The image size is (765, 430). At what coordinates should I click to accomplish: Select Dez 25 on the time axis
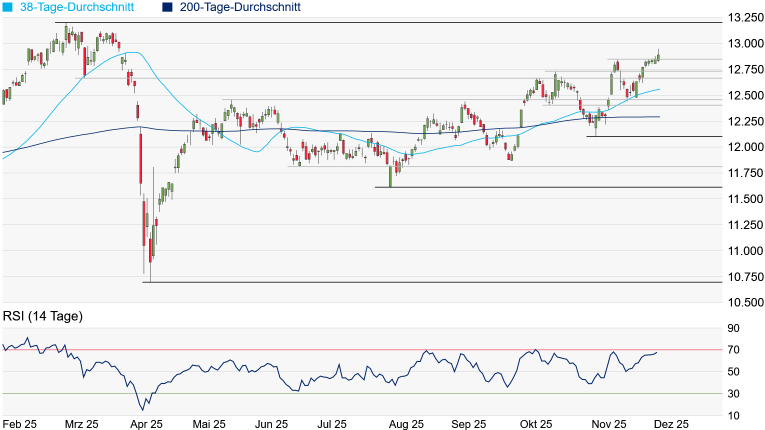(670, 423)
